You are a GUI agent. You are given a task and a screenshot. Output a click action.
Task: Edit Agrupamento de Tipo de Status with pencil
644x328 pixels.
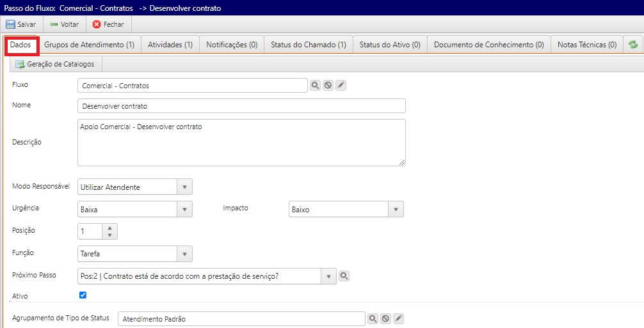coord(398,318)
